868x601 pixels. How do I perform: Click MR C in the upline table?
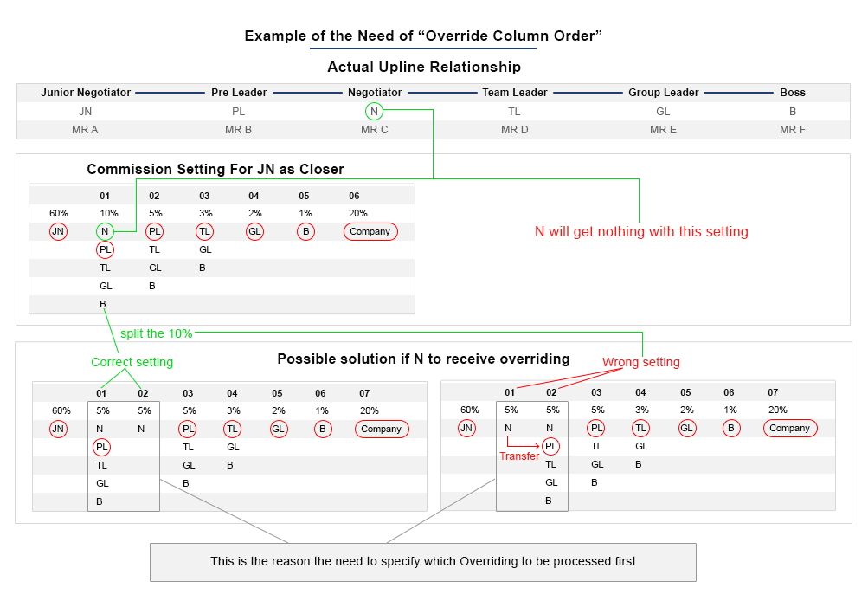pos(374,130)
